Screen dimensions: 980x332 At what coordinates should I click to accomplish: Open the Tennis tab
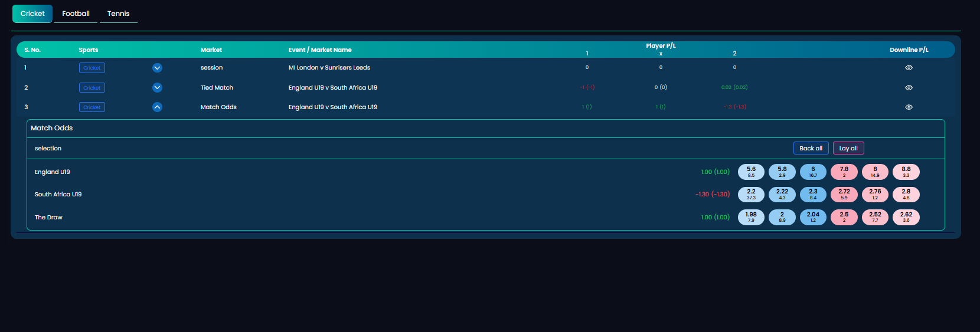point(119,14)
